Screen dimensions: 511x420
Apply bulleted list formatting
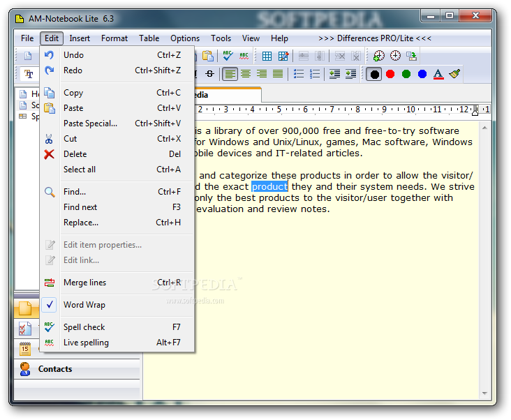click(x=299, y=74)
